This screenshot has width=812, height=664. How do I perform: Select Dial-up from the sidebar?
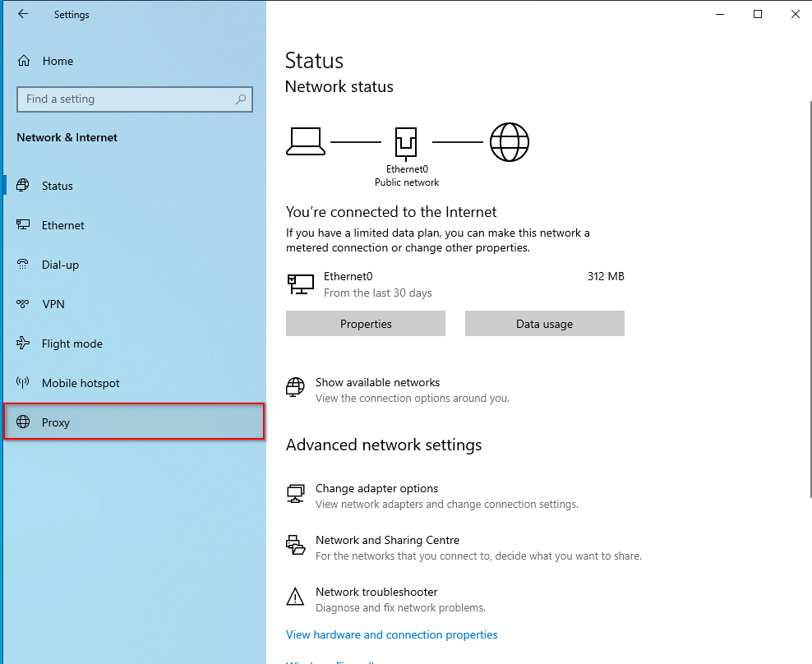click(x=60, y=265)
